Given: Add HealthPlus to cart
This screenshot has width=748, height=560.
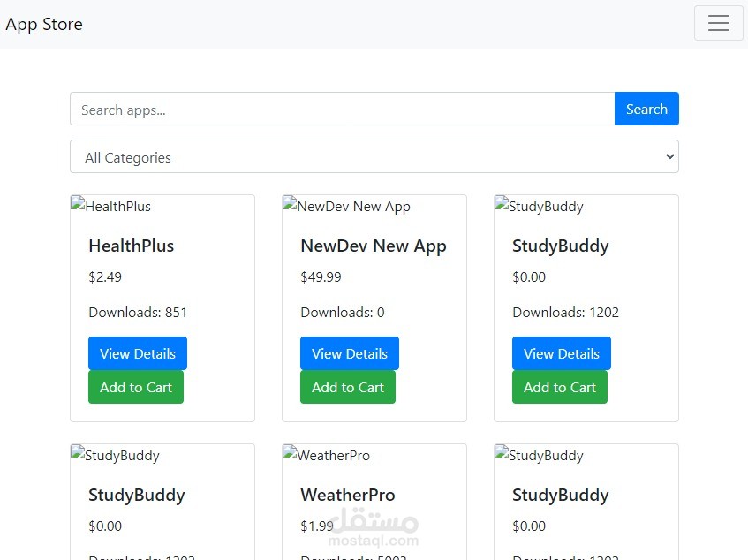Looking at the screenshot, I should pos(135,387).
